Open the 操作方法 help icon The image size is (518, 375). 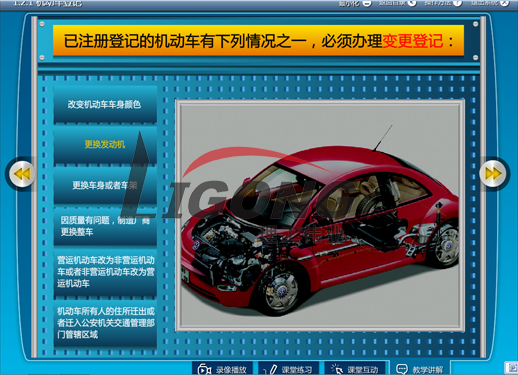click(458, 3)
